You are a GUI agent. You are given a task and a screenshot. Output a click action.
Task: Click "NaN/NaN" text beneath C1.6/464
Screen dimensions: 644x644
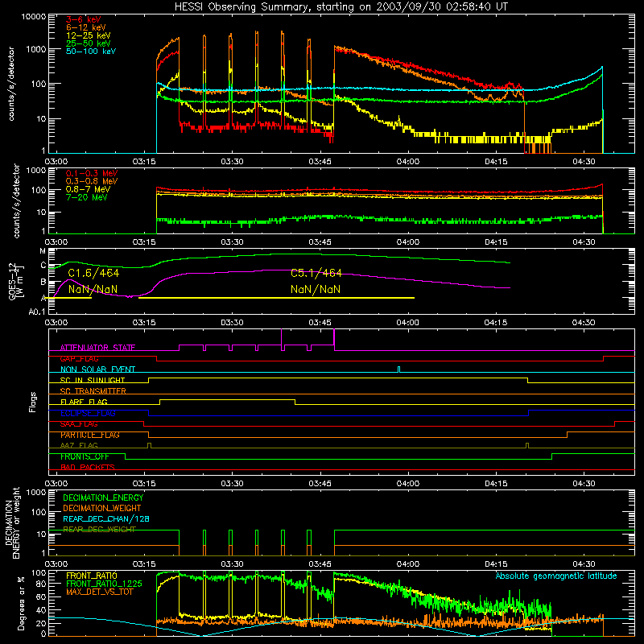93,289
